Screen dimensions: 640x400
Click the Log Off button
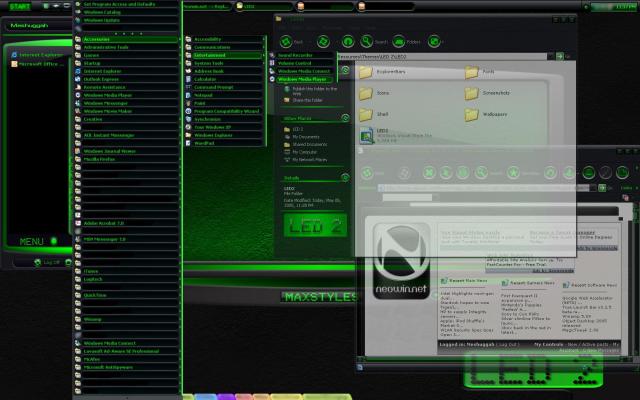click(x=47, y=262)
